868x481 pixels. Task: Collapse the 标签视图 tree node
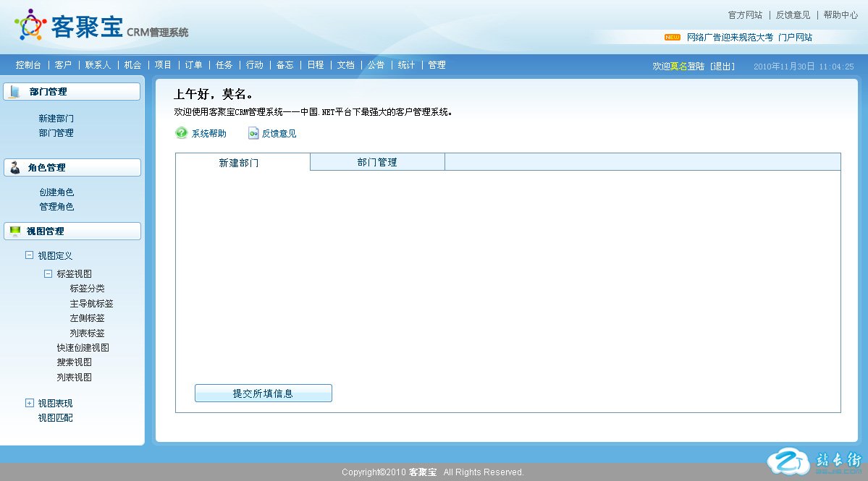(48, 273)
